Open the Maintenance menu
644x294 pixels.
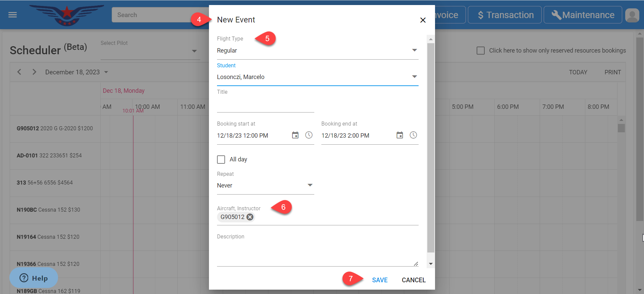tap(583, 15)
